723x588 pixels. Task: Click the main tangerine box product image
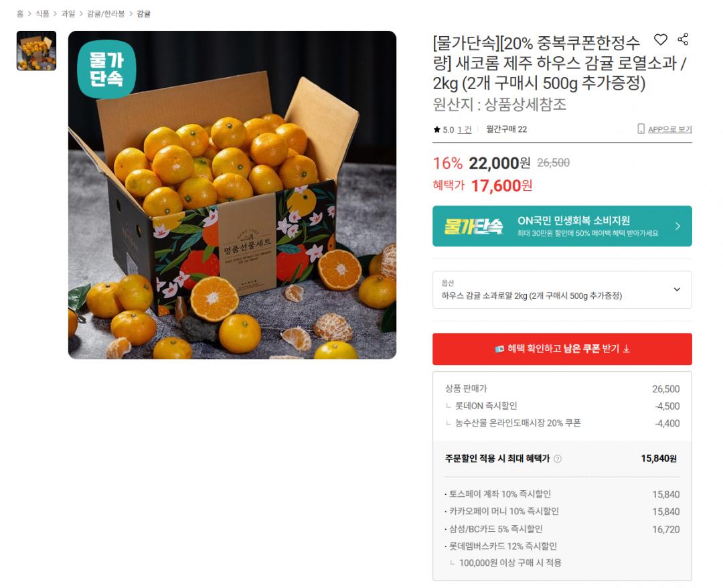pyautogui.click(x=232, y=195)
